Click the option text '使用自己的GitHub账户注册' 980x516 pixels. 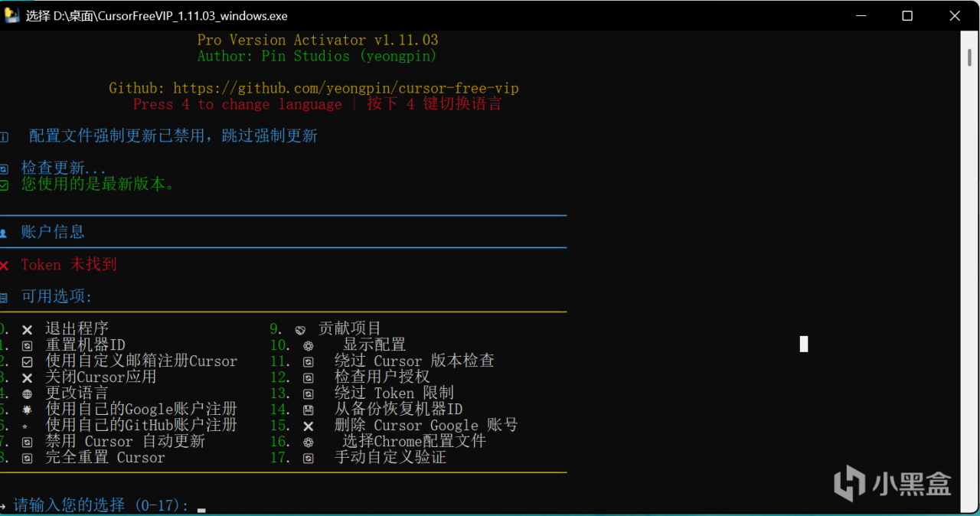142,426
